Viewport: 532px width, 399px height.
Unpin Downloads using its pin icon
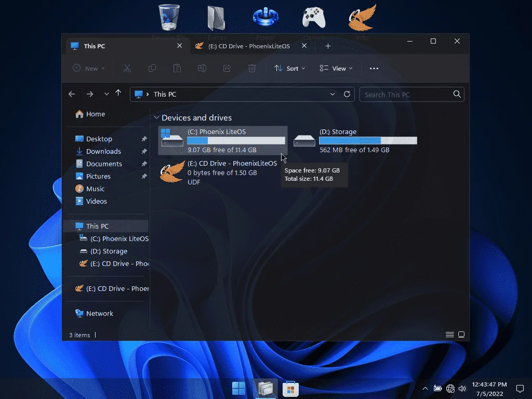click(144, 151)
